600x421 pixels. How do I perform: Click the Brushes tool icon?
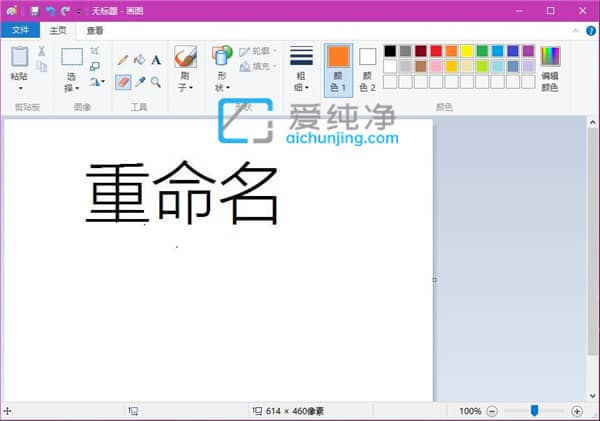coord(186,57)
